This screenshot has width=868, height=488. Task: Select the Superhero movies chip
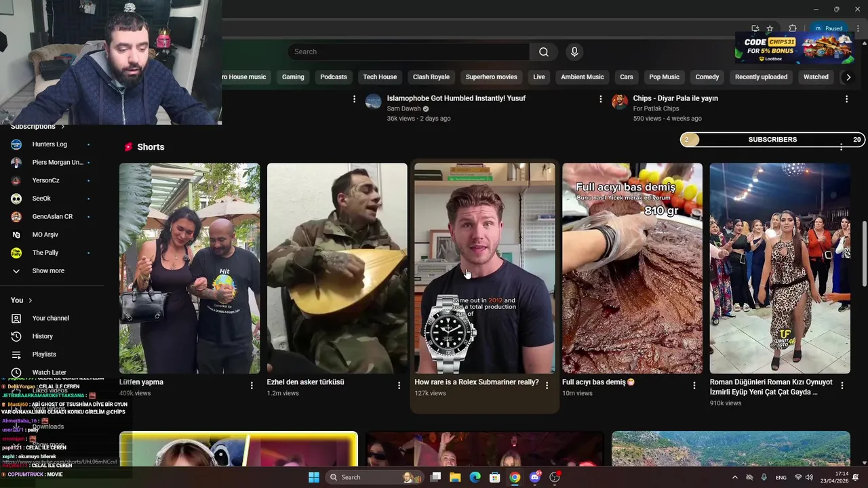pos(492,77)
